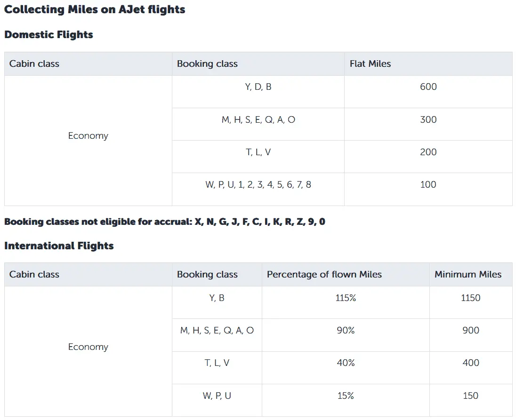Click the 'Domestic Flights' section heading
The image size is (516, 420).
point(48,35)
